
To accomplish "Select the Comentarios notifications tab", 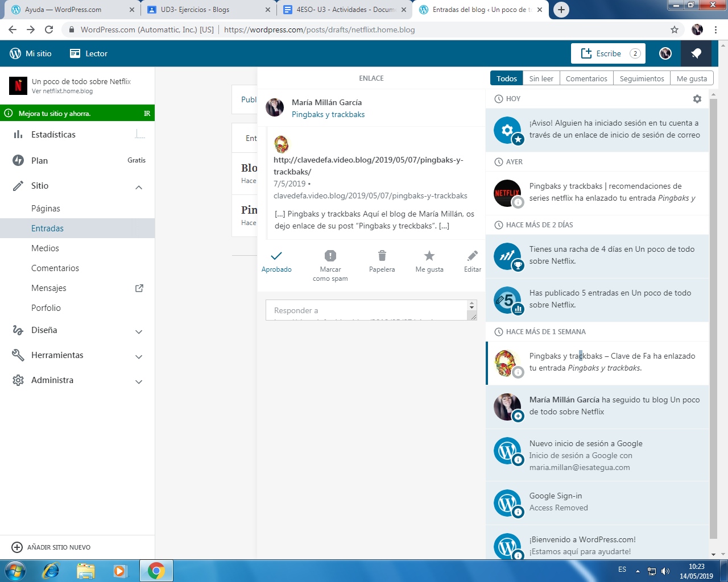I will click(586, 78).
